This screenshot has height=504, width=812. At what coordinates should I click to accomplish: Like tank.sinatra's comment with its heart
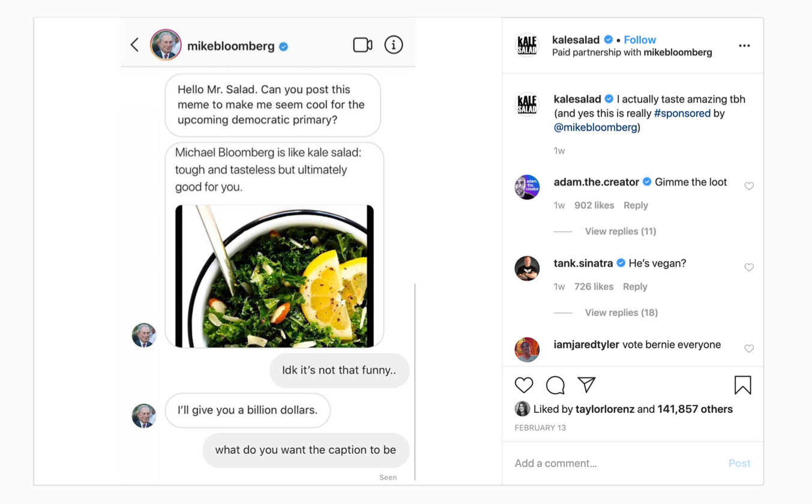748,268
